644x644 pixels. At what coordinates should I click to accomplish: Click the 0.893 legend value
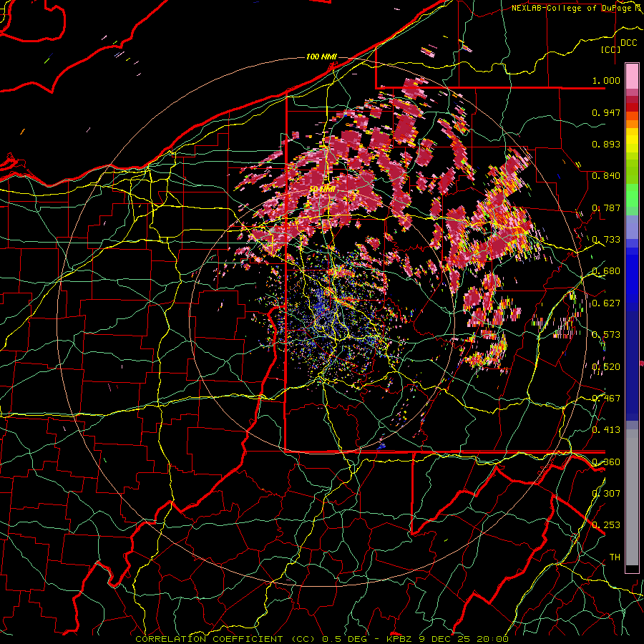[606, 144]
